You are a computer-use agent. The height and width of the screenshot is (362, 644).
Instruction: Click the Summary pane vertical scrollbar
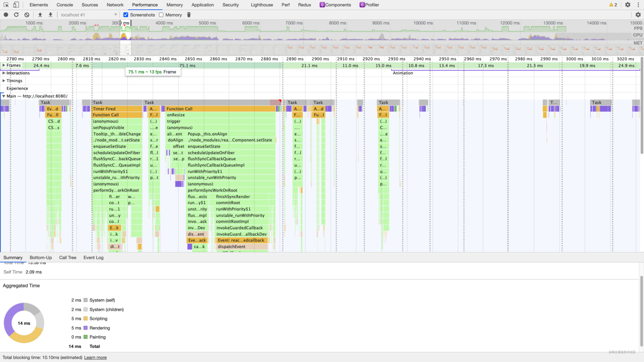click(641, 311)
